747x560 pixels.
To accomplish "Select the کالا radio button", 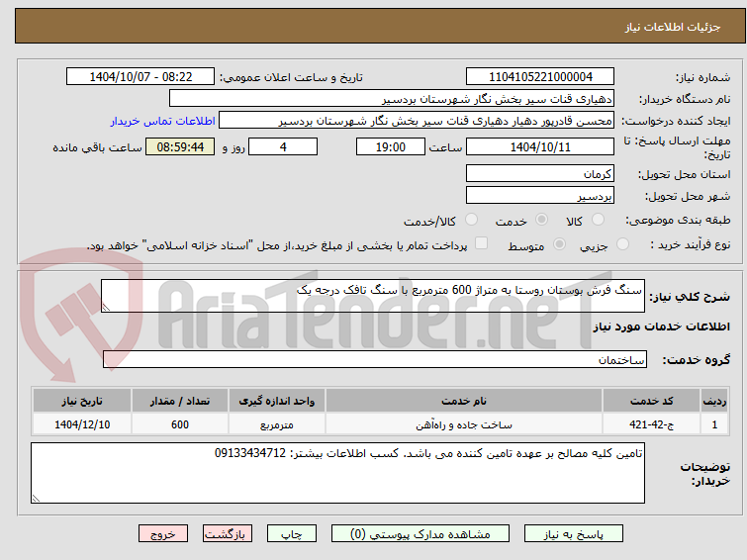I will click(598, 220).
